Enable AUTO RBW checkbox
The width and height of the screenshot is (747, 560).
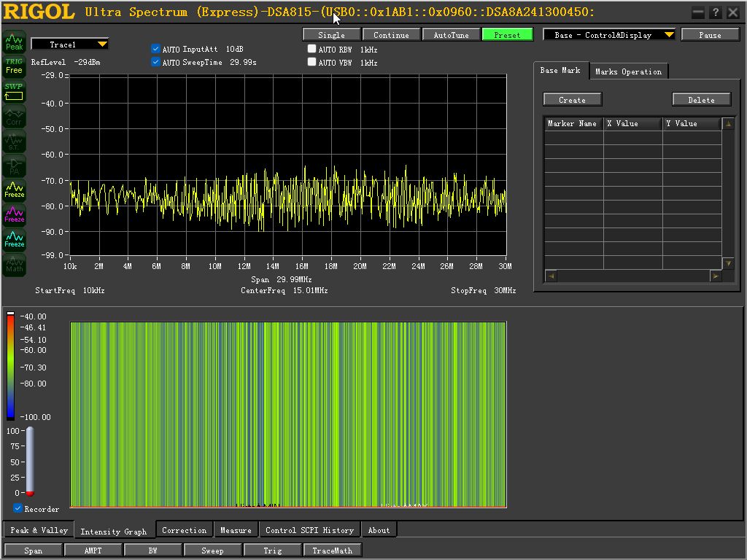pos(311,49)
